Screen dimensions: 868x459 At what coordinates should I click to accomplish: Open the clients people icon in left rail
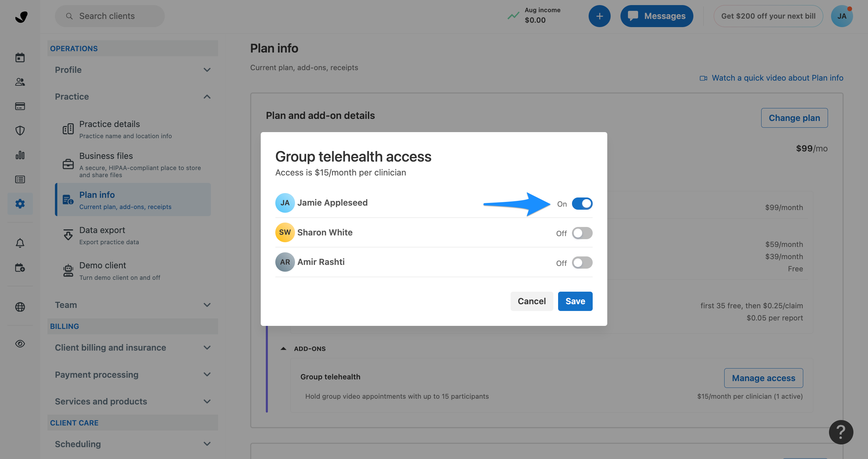(x=20, y=82)
